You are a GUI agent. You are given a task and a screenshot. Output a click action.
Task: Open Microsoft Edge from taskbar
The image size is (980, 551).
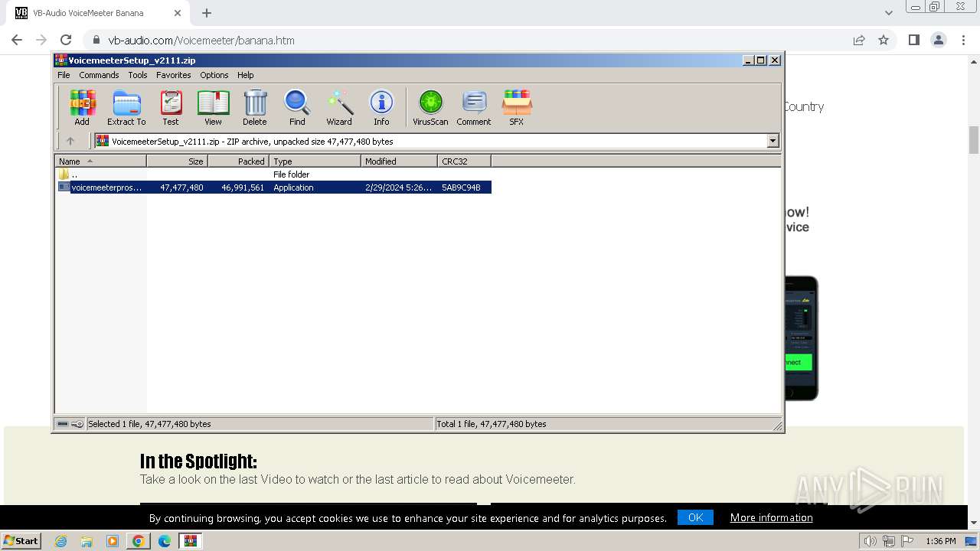(165, 541)
